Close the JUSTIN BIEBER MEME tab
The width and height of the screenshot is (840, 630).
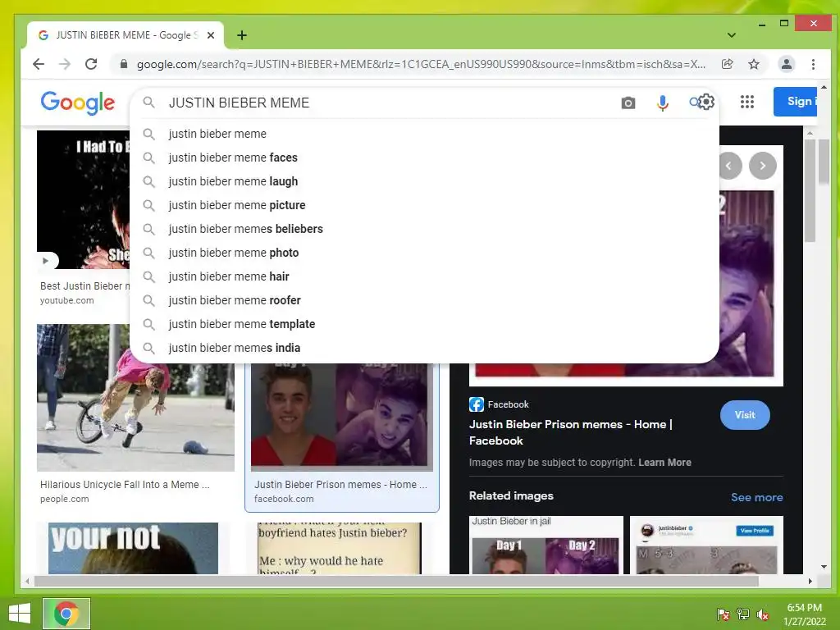(211, 35)
